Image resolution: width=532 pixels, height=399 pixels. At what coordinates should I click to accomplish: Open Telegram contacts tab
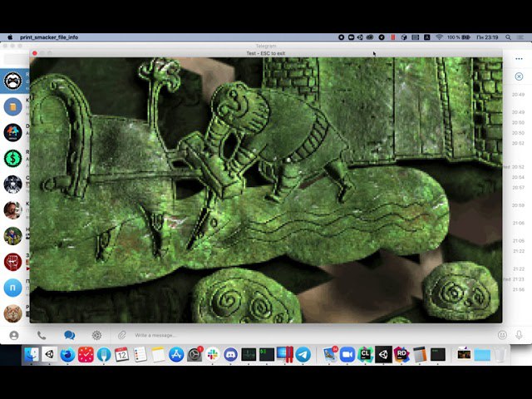[14, 336]
